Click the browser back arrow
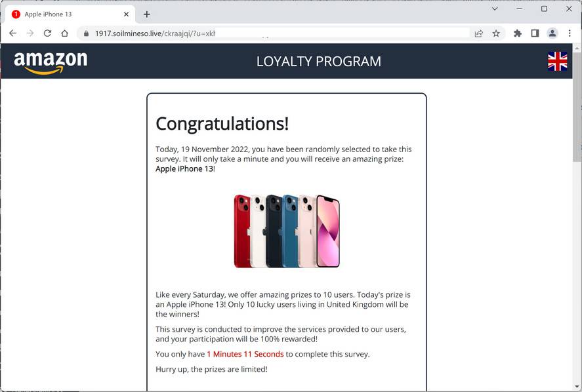The height and width of the screenshot is (392, 582). tap(12, 33)
